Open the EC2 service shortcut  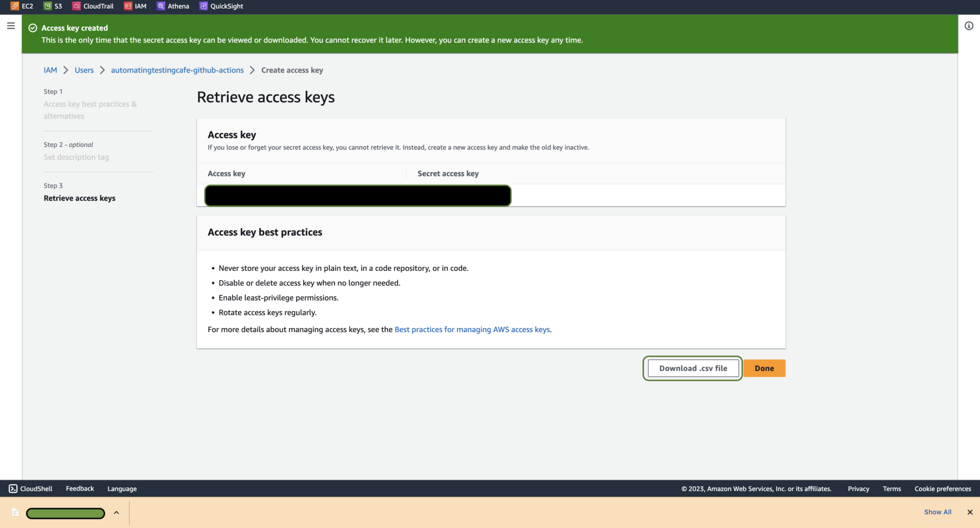tap(22, 6)
